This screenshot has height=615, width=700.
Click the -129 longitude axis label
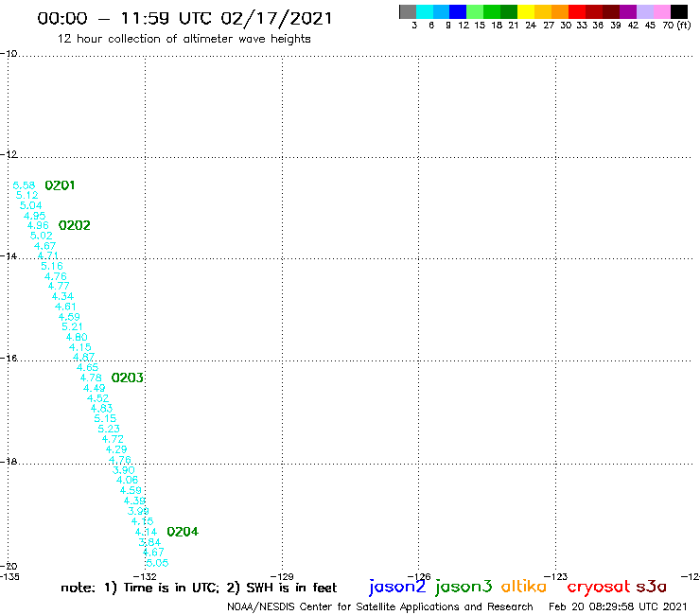point(283,576)
